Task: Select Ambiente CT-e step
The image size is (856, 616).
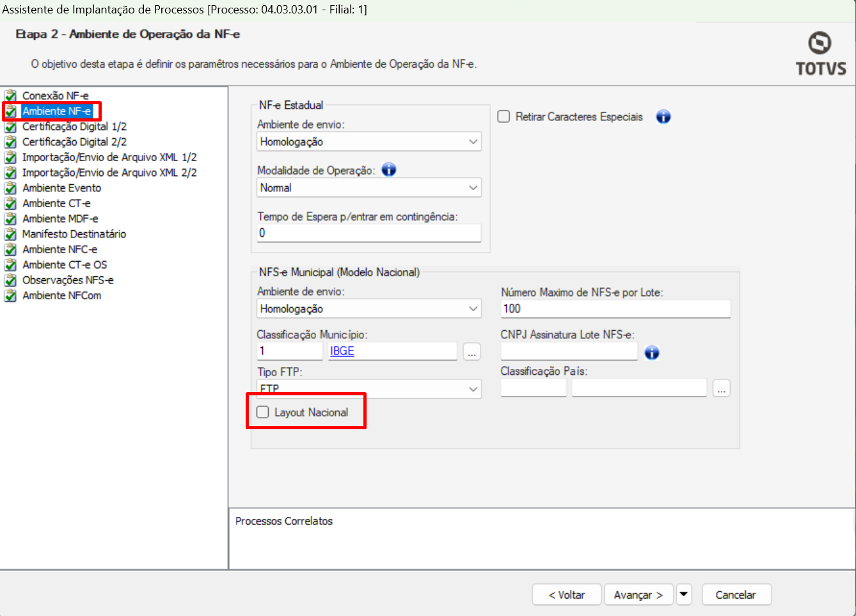Action: (x=56, y=203)
